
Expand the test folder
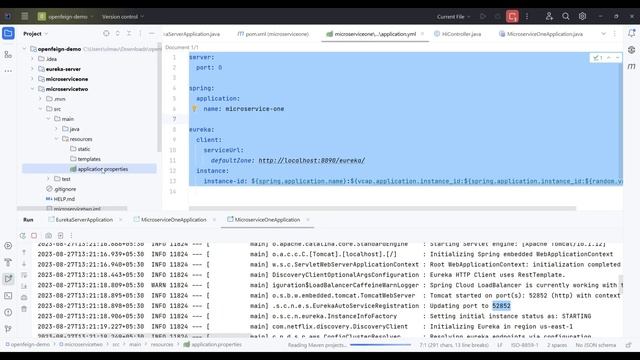point(49,179)
